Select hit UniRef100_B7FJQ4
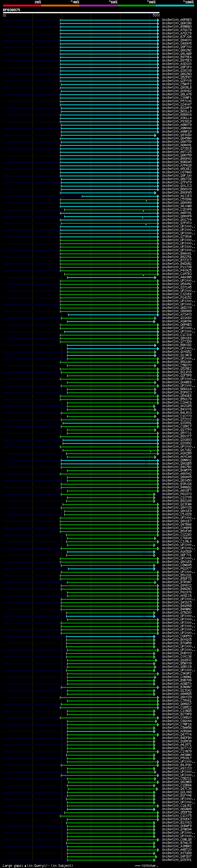This screenshot has width=197, height=868. [177, 37]
